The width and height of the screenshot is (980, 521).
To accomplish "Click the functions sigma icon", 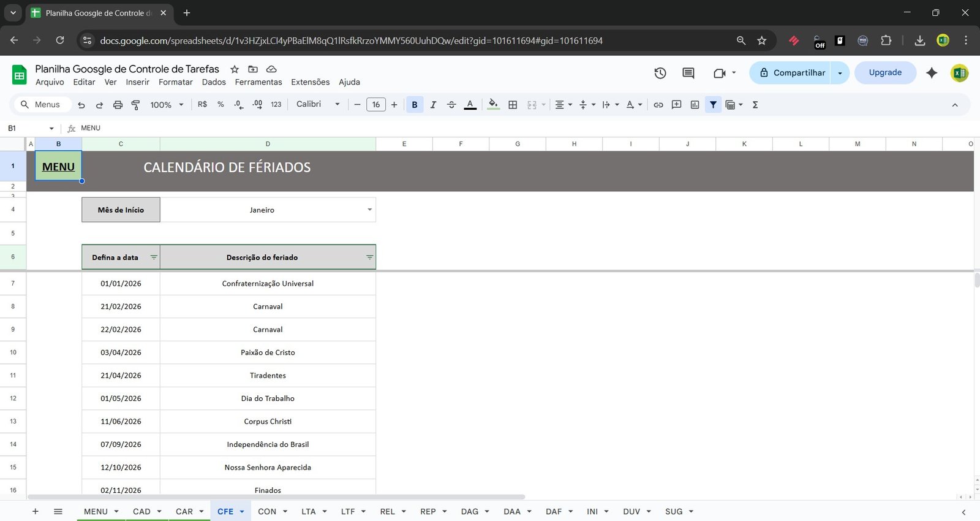I will (x=755, y=105).
